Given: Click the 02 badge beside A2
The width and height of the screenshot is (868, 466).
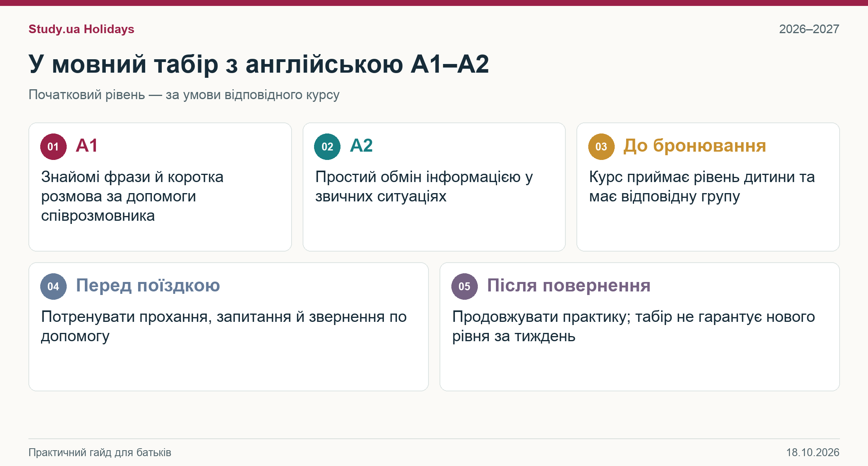Looking at the screenshot, I should tap(327, 147).
